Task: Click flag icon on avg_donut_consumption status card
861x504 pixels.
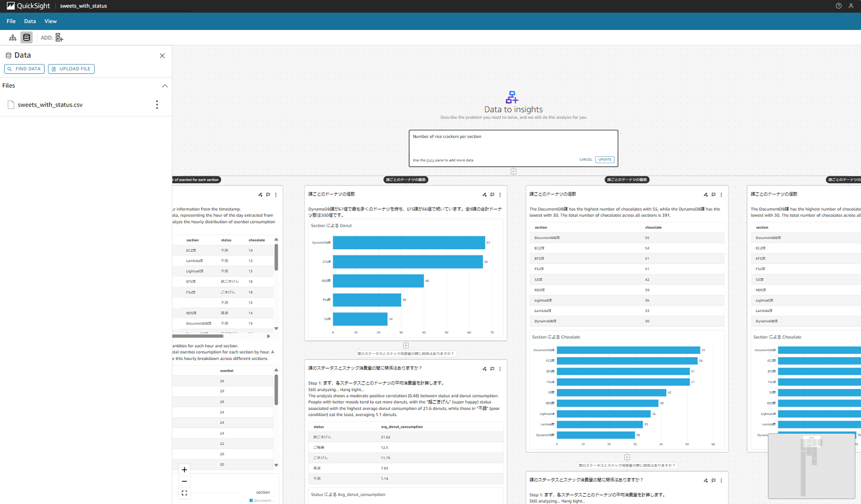Action: (x=492, y=369)
